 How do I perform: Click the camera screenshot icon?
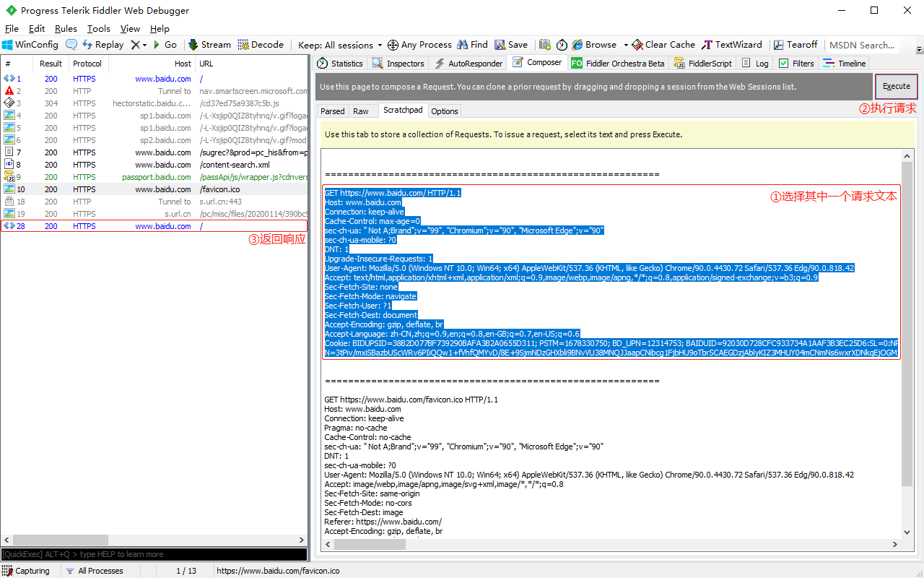click(545, 45)
